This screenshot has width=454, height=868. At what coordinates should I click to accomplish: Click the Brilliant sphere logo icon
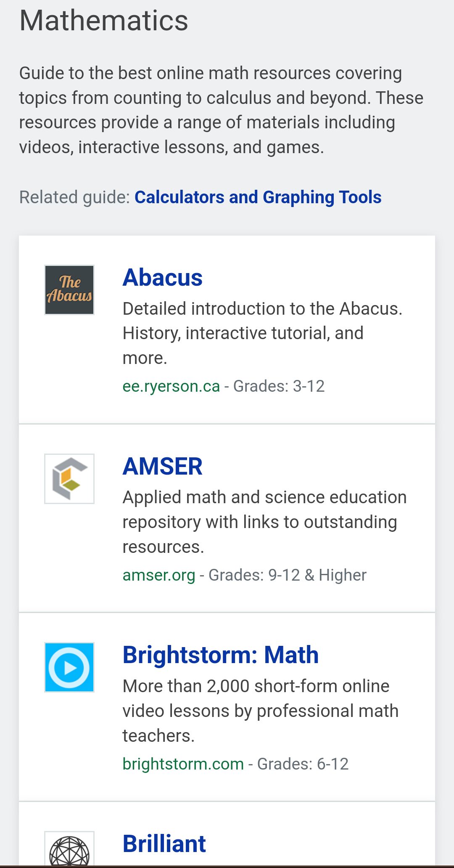tap(69, 851)
